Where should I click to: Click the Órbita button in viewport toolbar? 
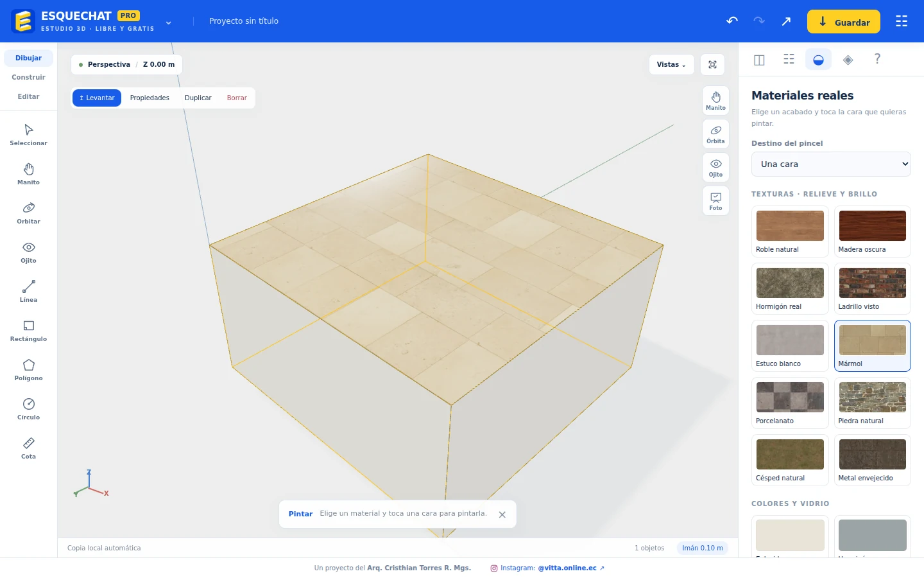pos(715,134)
